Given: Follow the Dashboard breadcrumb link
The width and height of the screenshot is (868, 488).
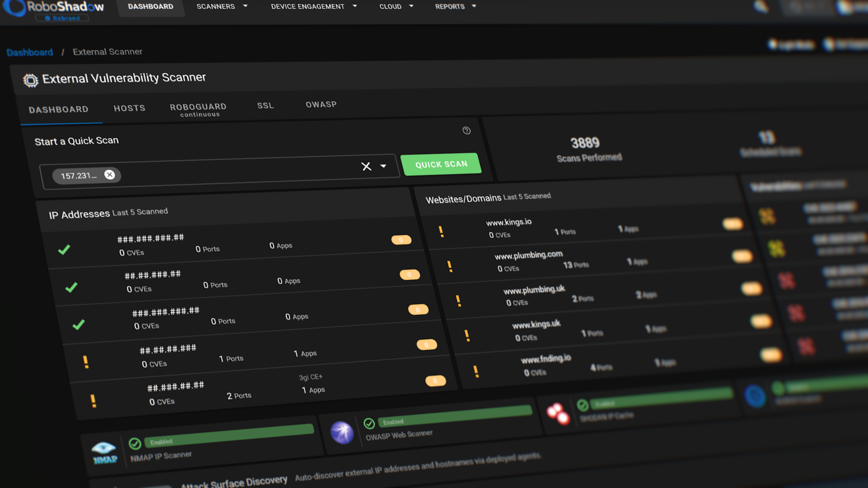Looking at the screenshot, I should tap(30, 52).
